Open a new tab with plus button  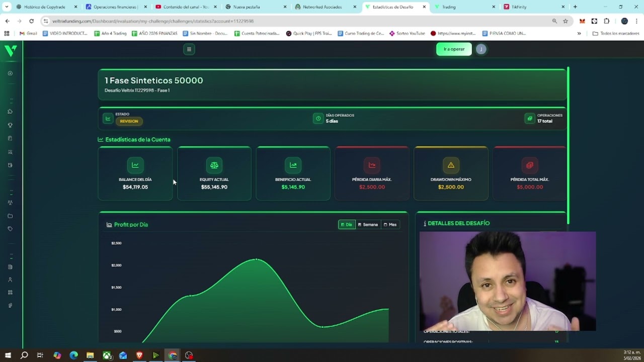tap(575, 7)
